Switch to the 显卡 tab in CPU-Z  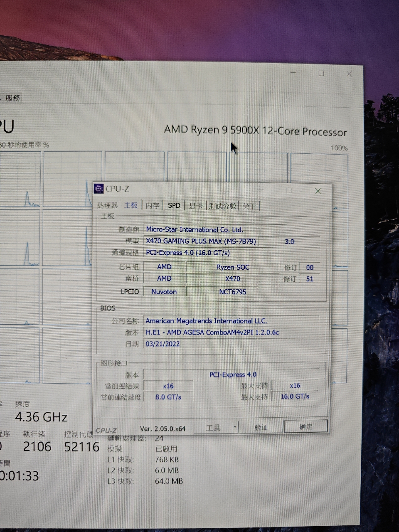pos(196,205)
